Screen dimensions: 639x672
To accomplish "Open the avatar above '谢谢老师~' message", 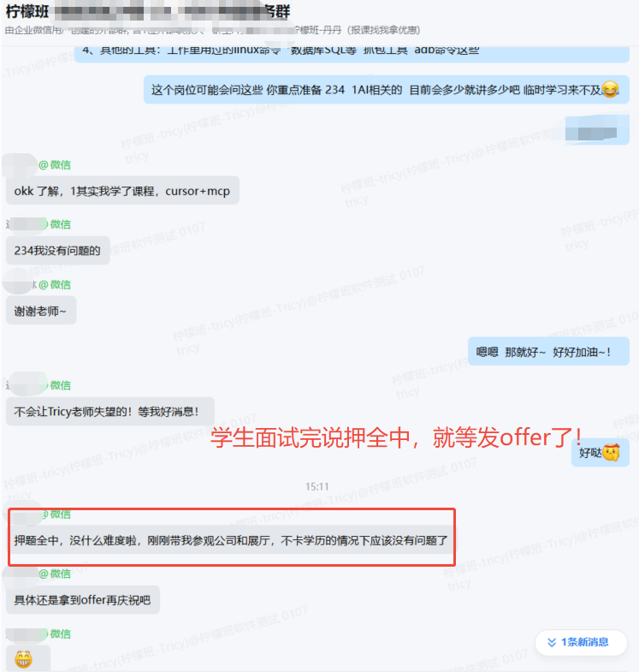I will pyautogui.click(x=18, y=282).
